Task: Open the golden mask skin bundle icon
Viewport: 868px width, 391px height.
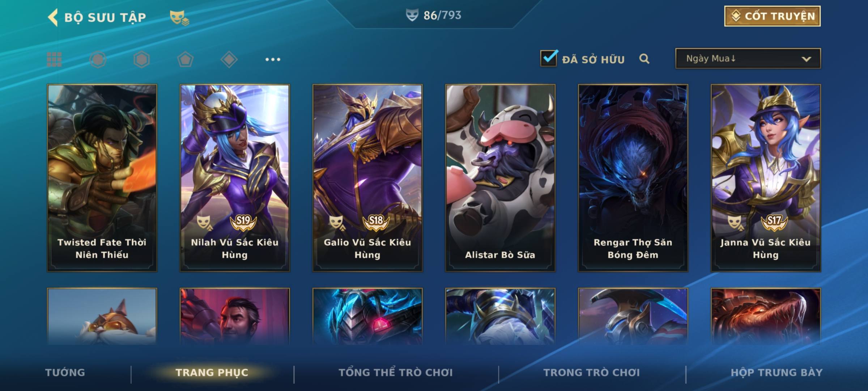Action: pos(179,17)
